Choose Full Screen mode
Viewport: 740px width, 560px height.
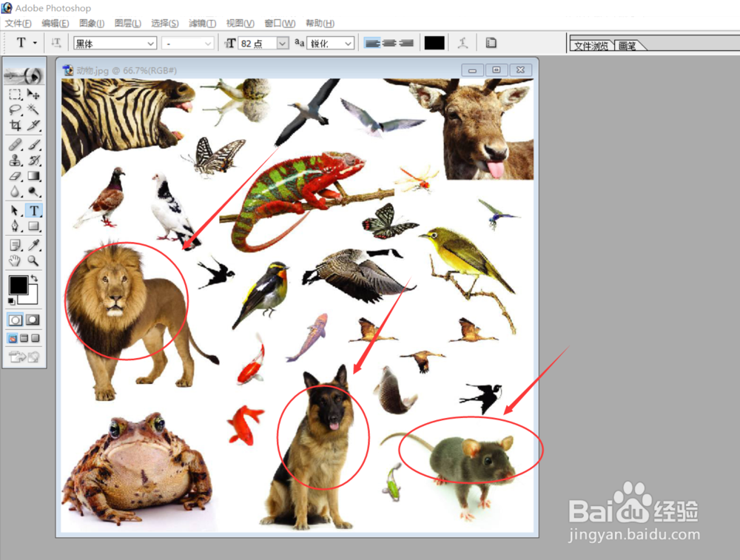36,338
